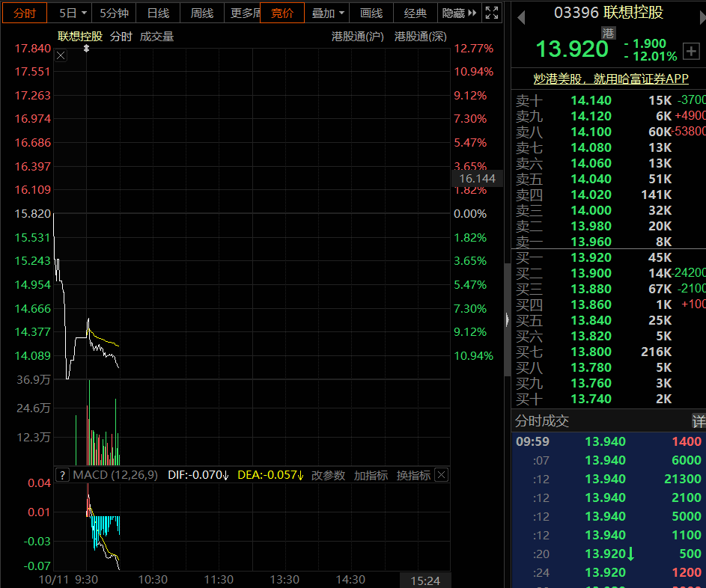Select the 买七 13.800 bid row
Screen dimensions: 706x588
click(609, 352)
